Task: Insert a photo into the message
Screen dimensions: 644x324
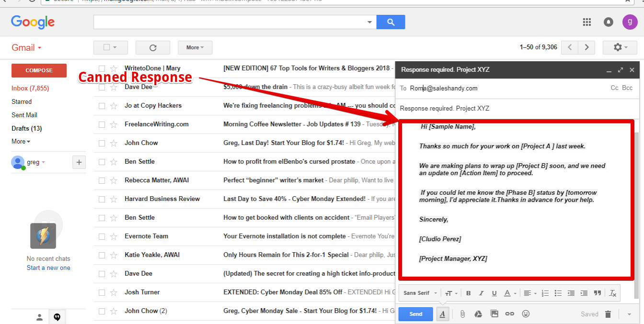Action: 494,314
